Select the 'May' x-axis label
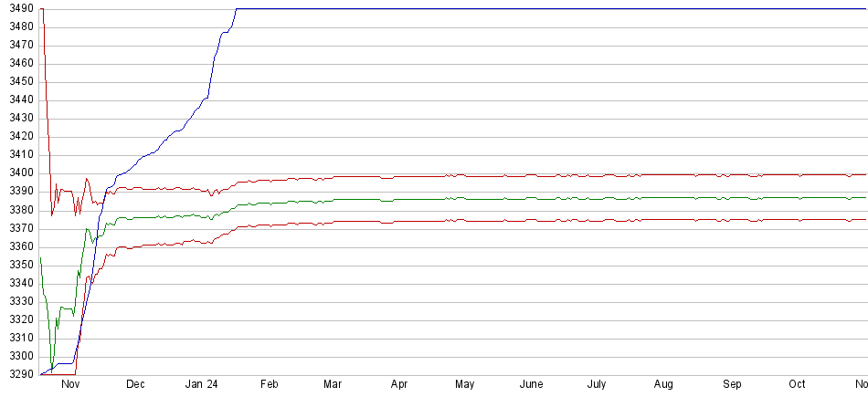Screen dimensions: 868x397 [465, 385]
